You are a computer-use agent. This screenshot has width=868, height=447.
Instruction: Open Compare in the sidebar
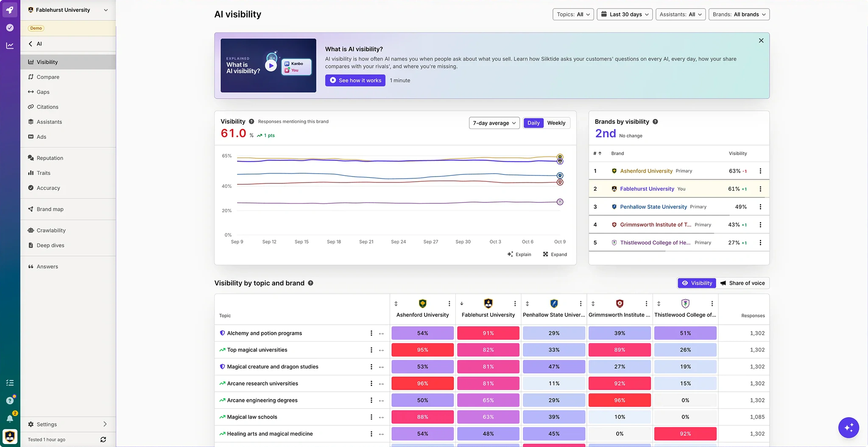click(68, 77)
